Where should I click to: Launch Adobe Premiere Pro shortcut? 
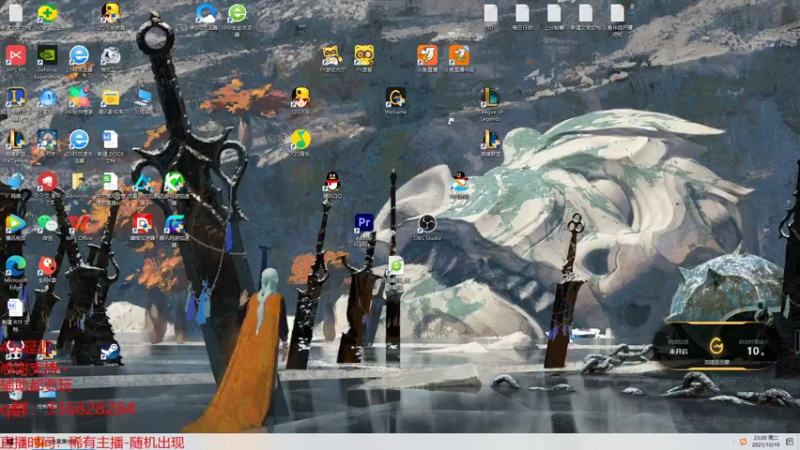click(x=364, y=223)
